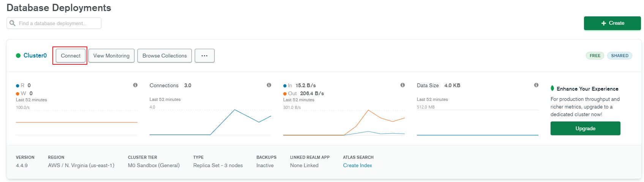Click the Inactive backups status
The height and width of the screenshot is (182, 644).
coord(265,165)
